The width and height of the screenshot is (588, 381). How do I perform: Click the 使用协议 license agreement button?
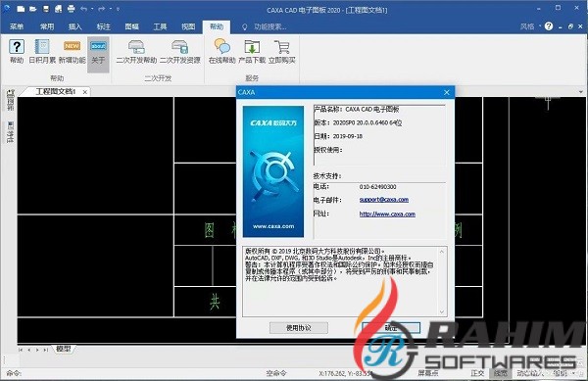coord(299,328)
